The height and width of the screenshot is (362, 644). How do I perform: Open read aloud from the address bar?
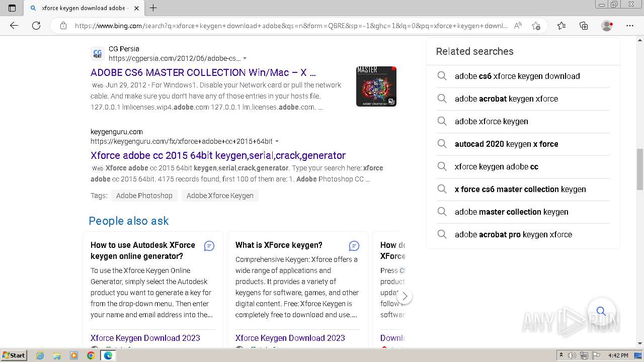tap(518, 26)
